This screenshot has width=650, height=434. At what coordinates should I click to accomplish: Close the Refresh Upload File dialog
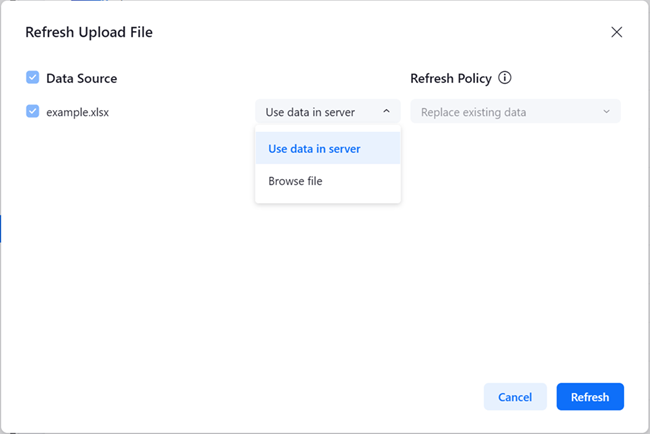coord(616,32)
